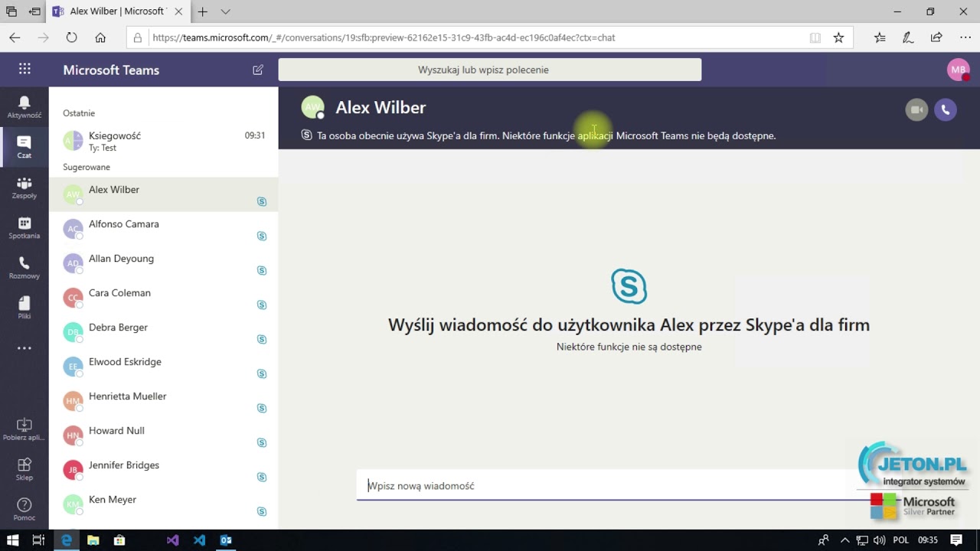Screen dimensions: 980x551
Task: Click the browser back arrow
Action: click(x=15, y=37)
